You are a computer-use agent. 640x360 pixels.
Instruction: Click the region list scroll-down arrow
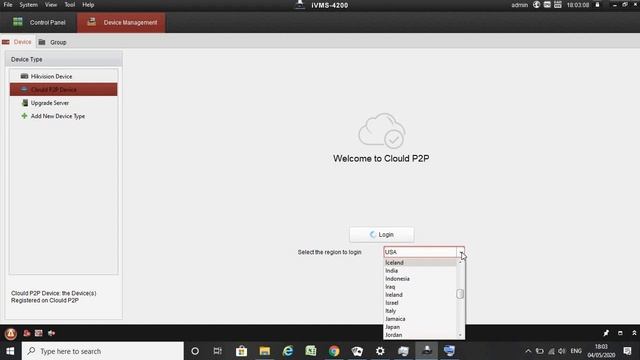(460, 335)
